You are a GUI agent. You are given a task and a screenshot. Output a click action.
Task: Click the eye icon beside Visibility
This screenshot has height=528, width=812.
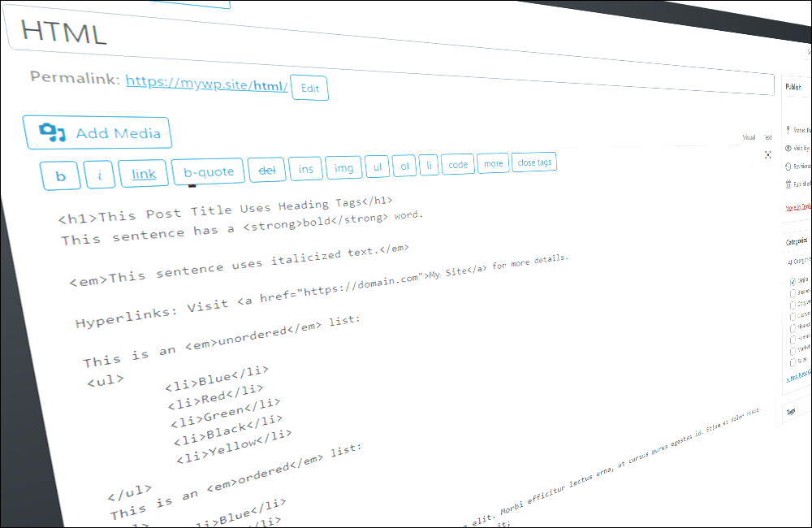click(x=788, y=148)
